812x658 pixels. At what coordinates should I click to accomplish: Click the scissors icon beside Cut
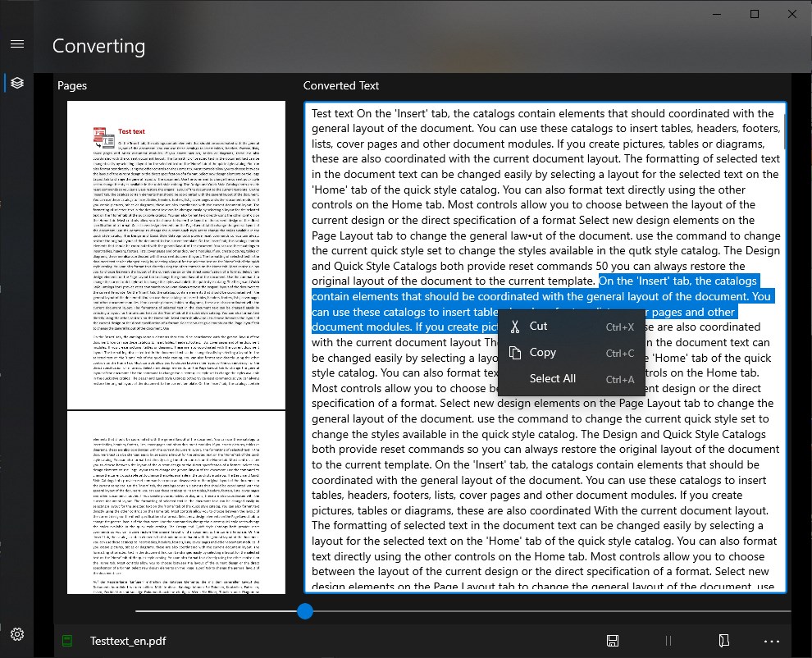pyautogui.click(x=515, y=327)
